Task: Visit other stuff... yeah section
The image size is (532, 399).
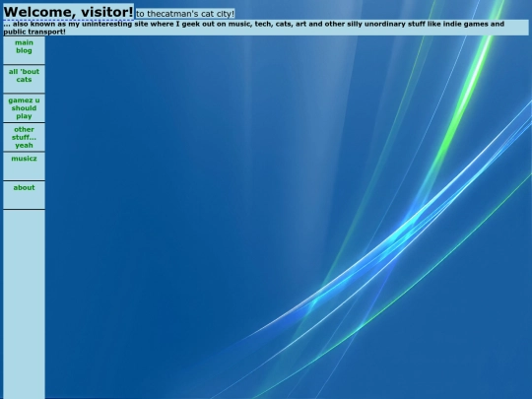Action: (x=24, y=137)
